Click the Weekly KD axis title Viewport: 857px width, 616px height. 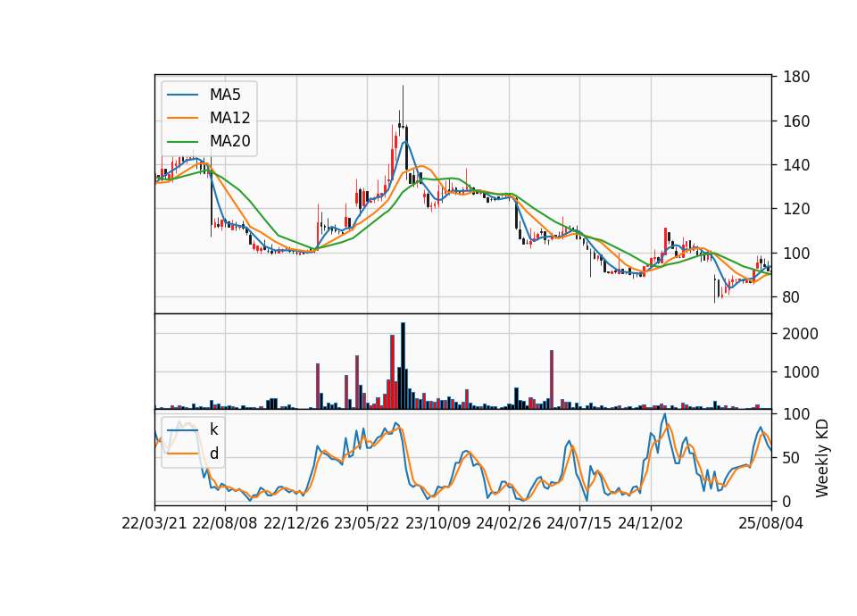coord(822,458)
